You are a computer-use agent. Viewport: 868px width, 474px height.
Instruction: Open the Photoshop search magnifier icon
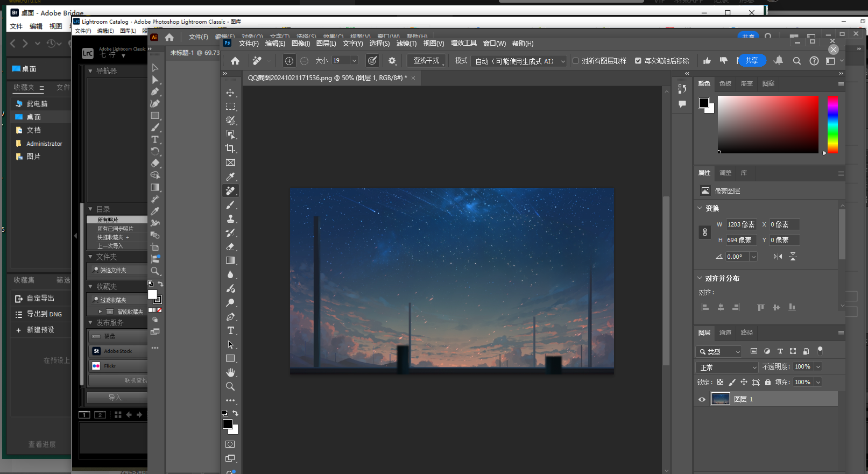pyautogui.click(x=796, y=61)
